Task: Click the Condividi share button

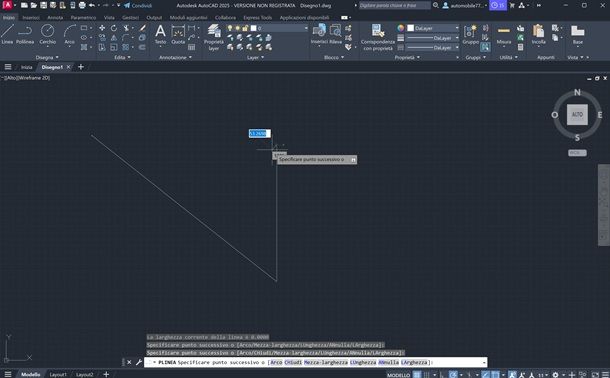Action: 138,5
